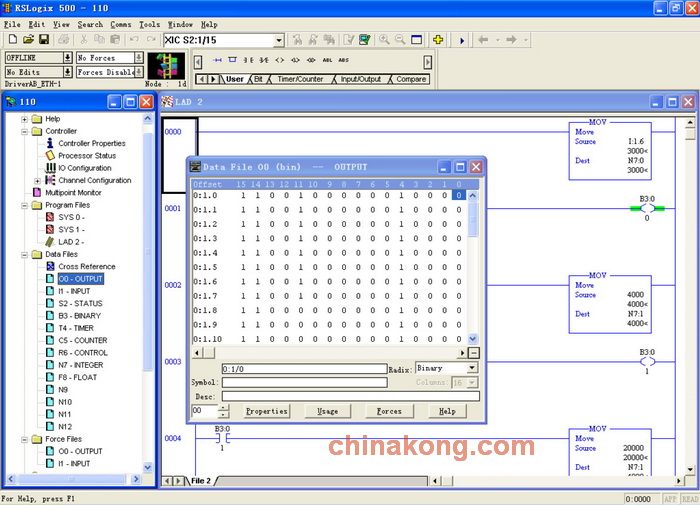
Task: Open the XIC S2:1/15 search combo box
Action: pyautogui.click(x=279, y=40)
